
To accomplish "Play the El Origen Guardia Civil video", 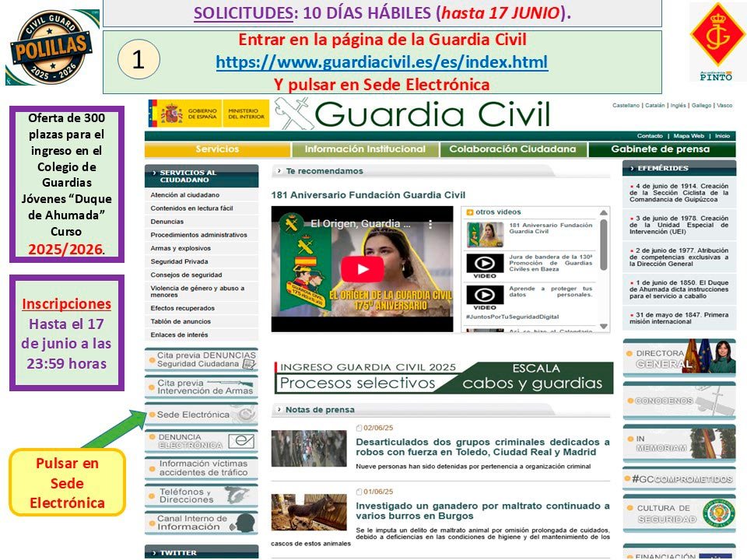I will coord(362,269).
